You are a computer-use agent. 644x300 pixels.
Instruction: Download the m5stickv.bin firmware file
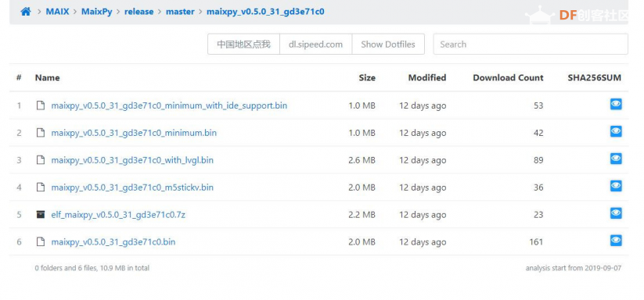pyautogui.click(x=132, y=187)
